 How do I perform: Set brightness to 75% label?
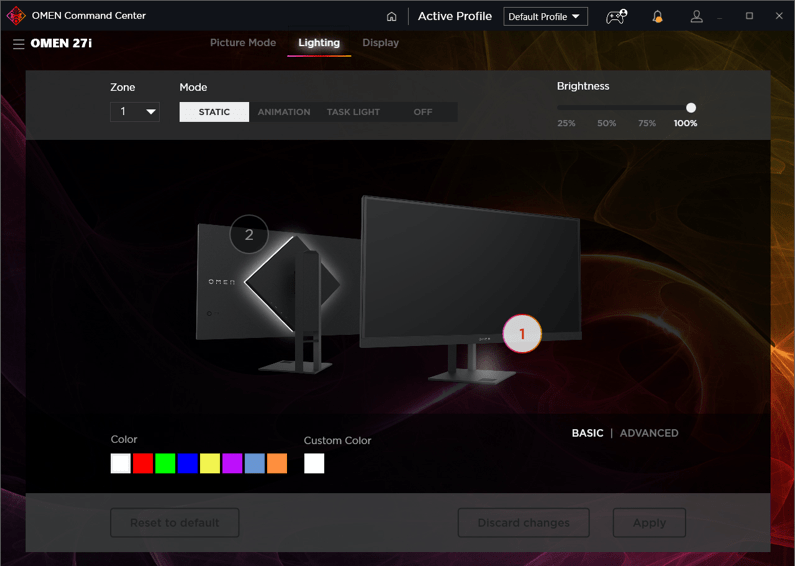[x=647, y=123]
